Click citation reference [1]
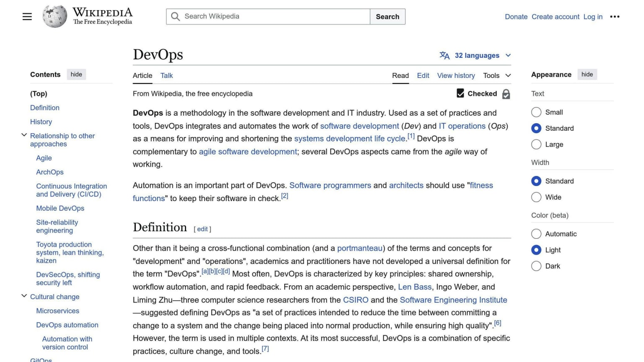 [411, 136]
